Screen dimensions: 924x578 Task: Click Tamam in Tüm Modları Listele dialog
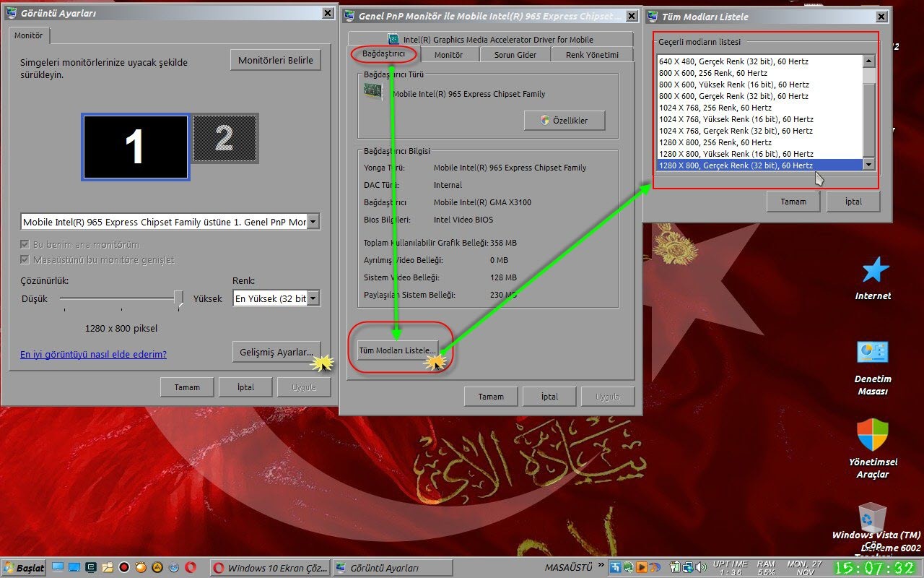(x=793, y=202)
